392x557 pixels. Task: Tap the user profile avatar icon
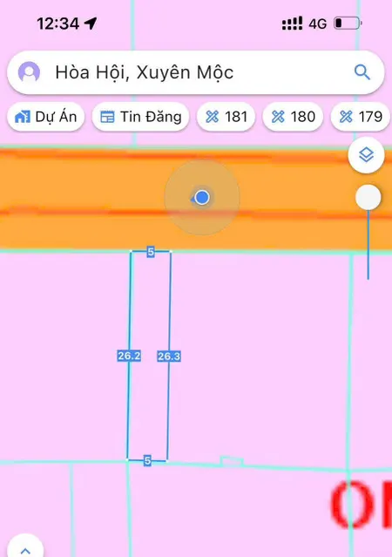[x=29, y=72]
